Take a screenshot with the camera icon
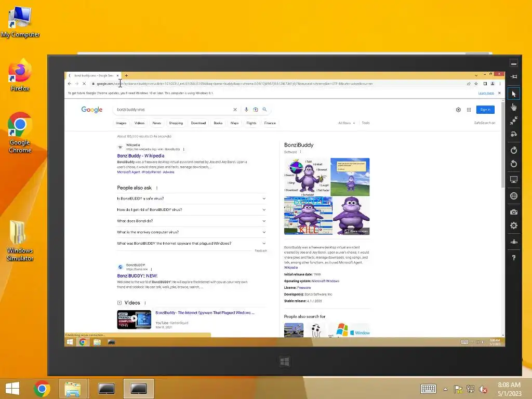532x399 pixels. tap(514, 212)
